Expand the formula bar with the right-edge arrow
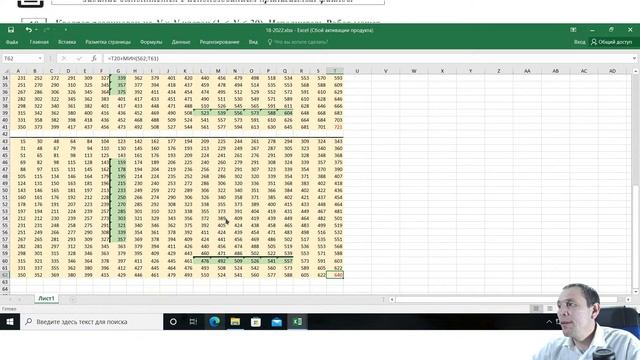640x360 pixels. click(x=634, y=59)
